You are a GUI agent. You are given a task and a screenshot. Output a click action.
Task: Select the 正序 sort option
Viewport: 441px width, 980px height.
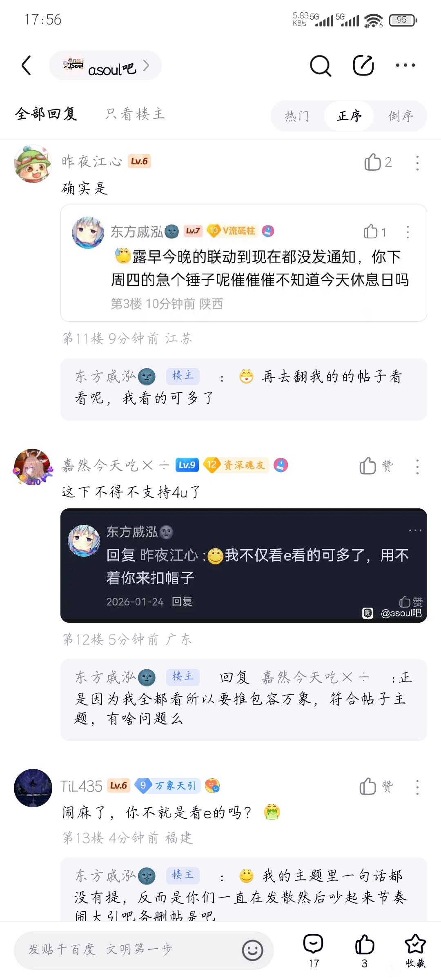(x=349, y=116)
